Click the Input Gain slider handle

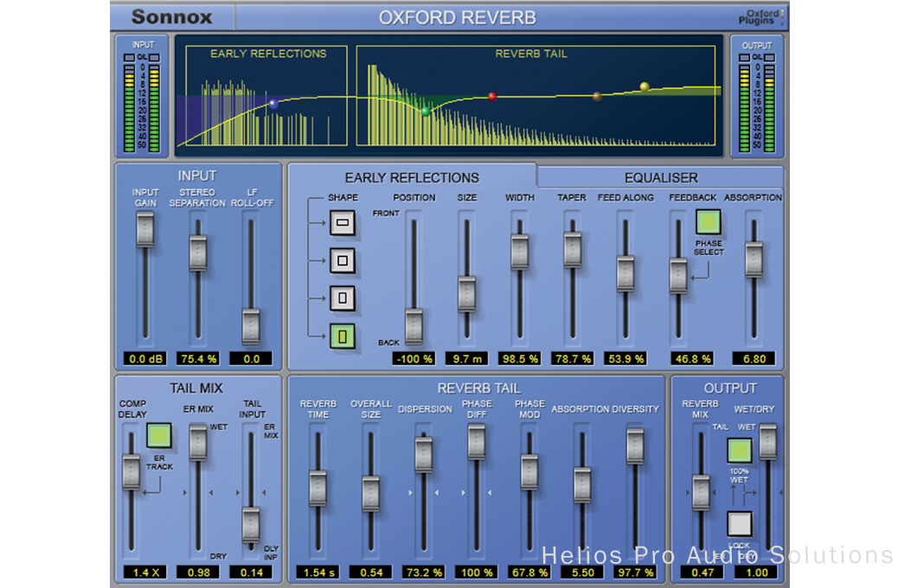pyautogui.click(x=145, y=229)
